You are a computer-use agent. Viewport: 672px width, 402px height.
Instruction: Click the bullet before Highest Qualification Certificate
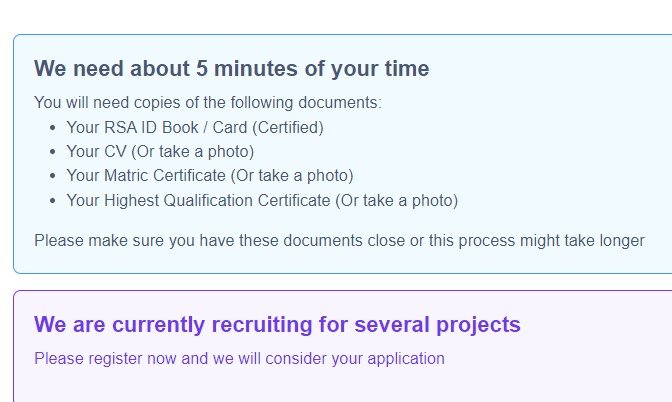tap(53, 201)
